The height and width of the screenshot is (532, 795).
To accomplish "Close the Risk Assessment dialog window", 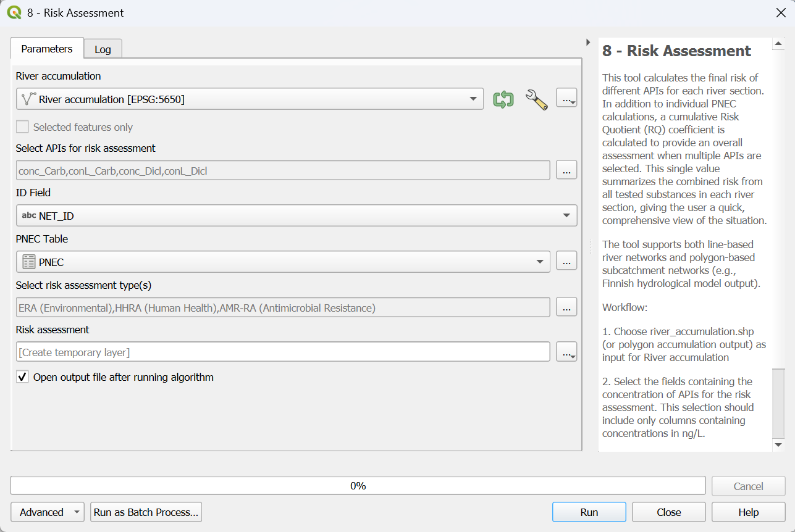I will coord(780,12).
